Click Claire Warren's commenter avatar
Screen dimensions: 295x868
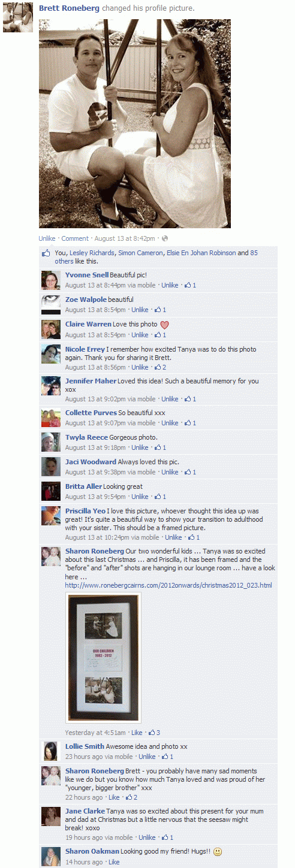[x=51, y=329]
